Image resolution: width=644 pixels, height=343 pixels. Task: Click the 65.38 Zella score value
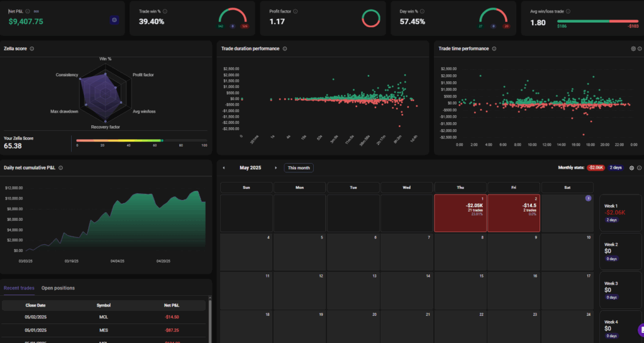(x=13, y=146)
